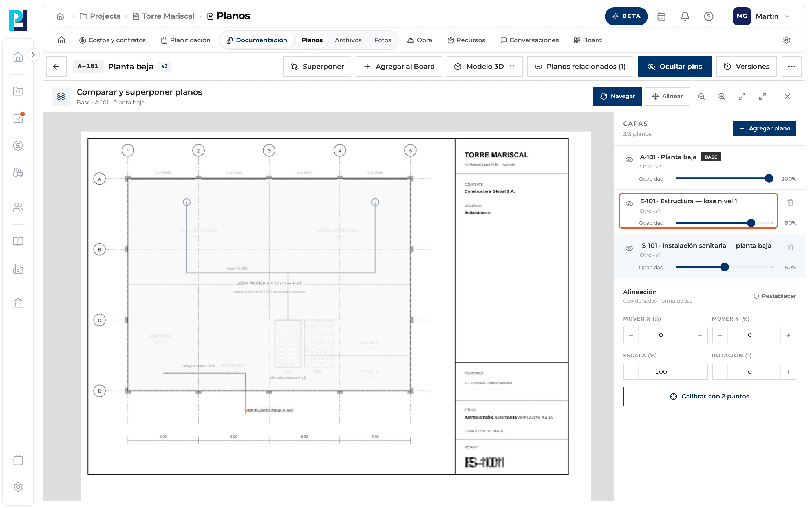This screenshot has width=812, height=508.
Task: Toggle visibility of E-101 Estructura layer
Action: tap(629, 204)
